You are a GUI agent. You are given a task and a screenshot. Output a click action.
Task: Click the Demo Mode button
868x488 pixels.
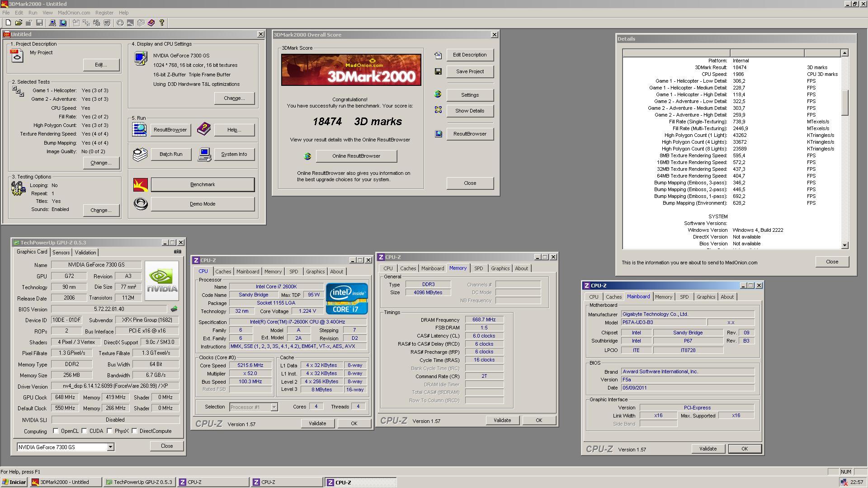[x=203, y=204]
